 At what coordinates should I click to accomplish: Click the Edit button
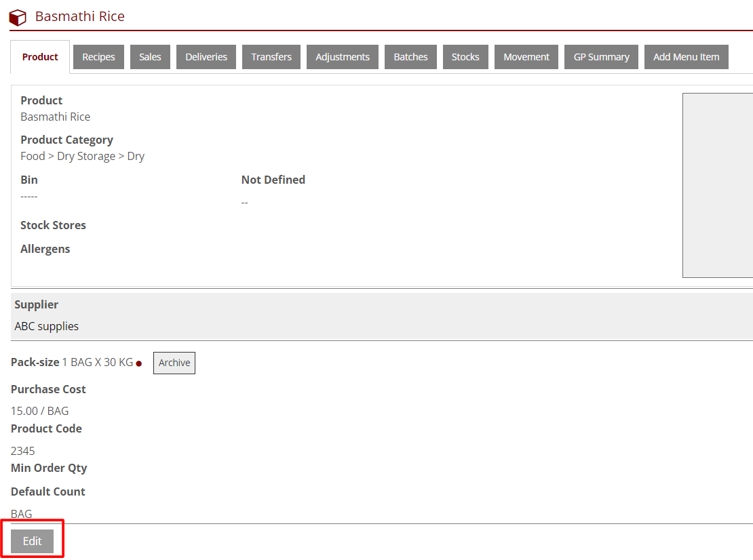click(x=33, y=541)
